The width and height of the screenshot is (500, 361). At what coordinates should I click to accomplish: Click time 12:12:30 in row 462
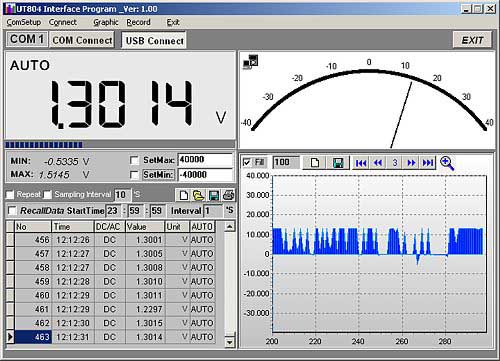(73, 323)
